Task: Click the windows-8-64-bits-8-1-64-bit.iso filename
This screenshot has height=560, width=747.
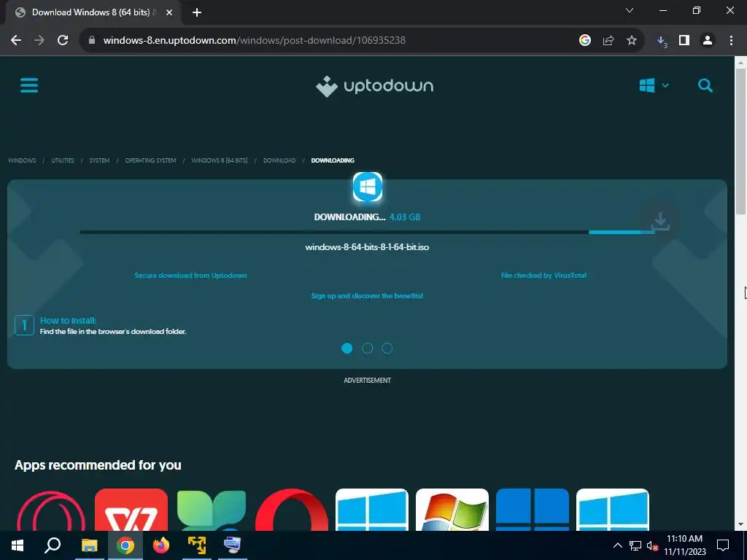Action: pyautogui.click(x=367, y=247)
